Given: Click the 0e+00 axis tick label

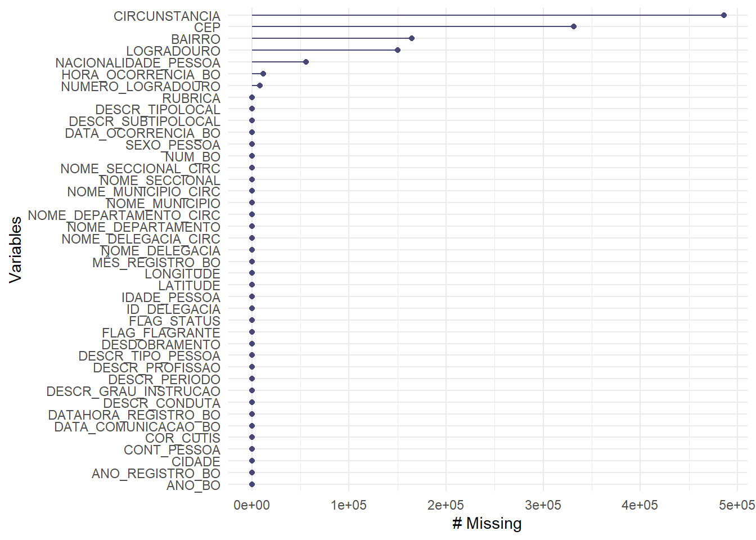Looking at the screenshot, I should 252,505.
